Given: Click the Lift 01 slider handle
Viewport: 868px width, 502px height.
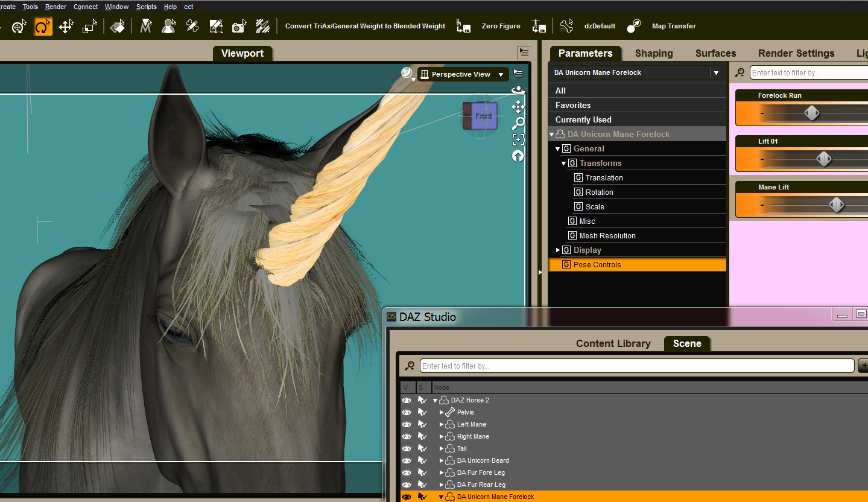Looking at the screenshot, I should 824,159.
